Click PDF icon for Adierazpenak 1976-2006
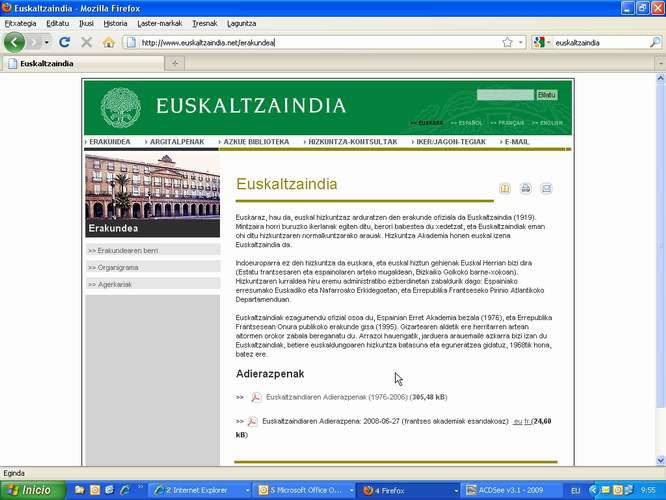 pyautogui.click(x=256, y=397)
